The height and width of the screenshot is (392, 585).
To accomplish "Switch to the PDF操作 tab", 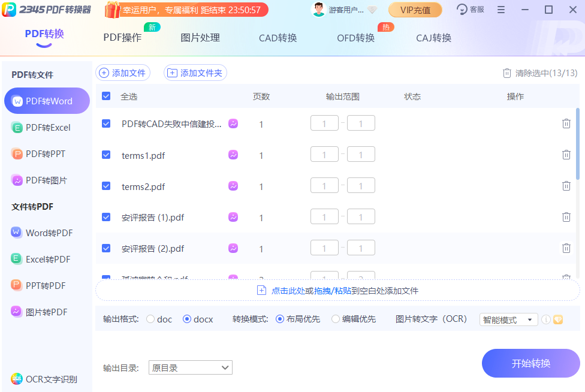I will [x=124, y=37].
